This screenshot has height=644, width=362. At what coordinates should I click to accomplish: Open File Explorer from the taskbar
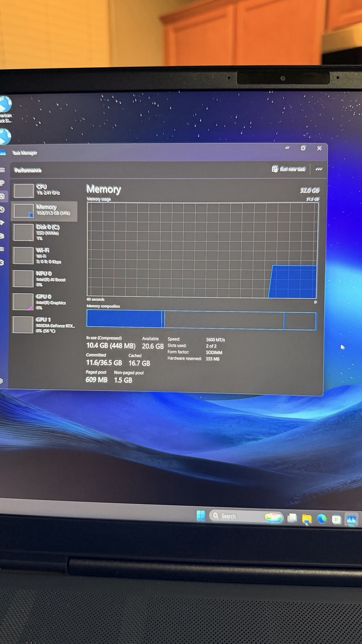306,519
